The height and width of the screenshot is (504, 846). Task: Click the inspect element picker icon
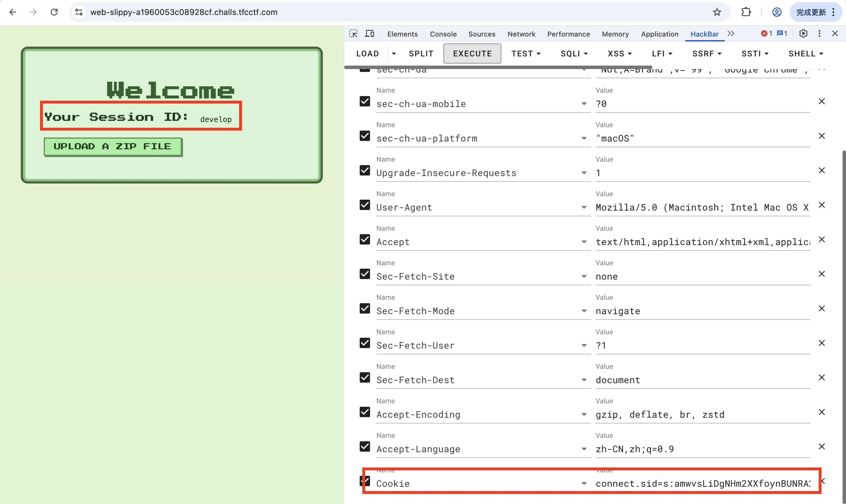tap(353, 34)
